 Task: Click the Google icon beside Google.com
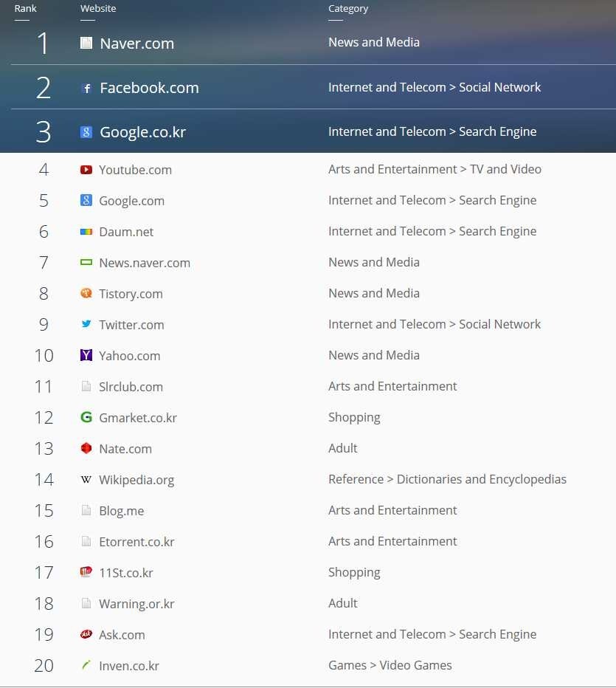point(86,201)
